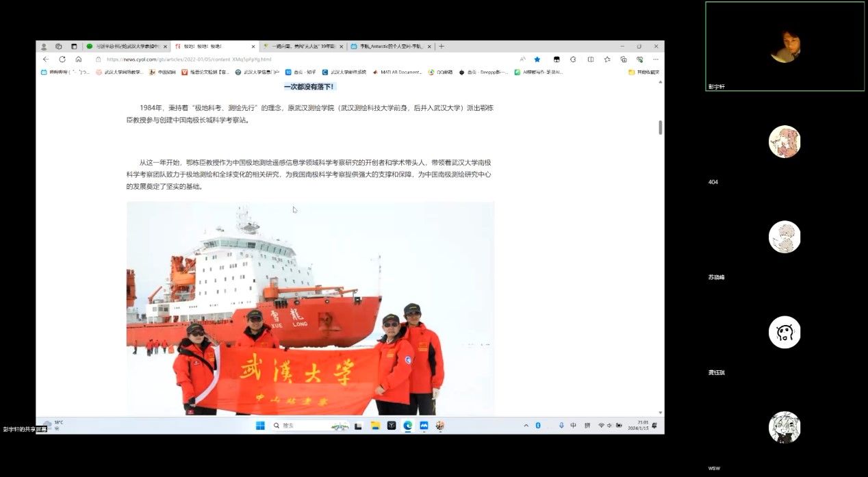
Task: Toggle the Pinyin input method indicator
Action: coord(587,426)
